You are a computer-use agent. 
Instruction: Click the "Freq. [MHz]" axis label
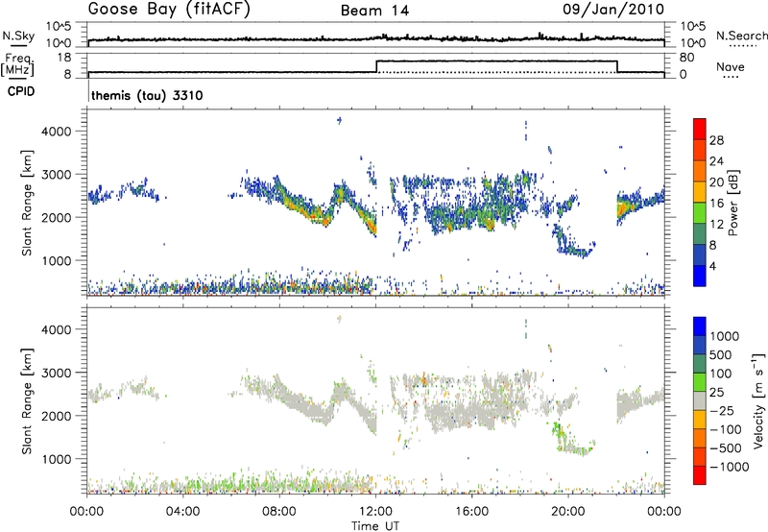pos(18,64)
